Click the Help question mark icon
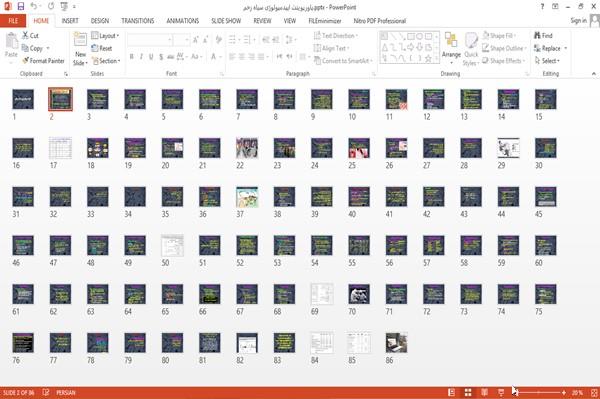This screenshot has height=399, width=600. (542, 7)
